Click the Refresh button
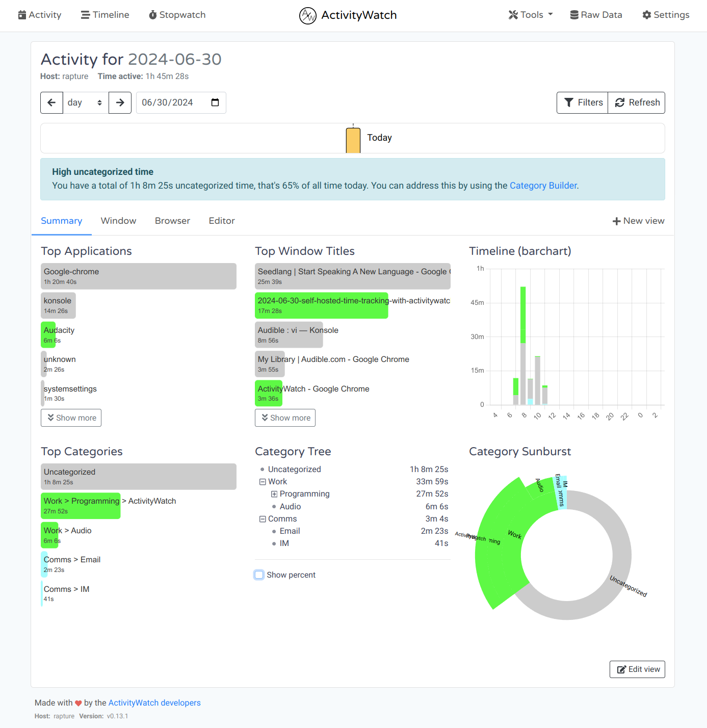This screenshot has width=707, height=728. [637, 102]
